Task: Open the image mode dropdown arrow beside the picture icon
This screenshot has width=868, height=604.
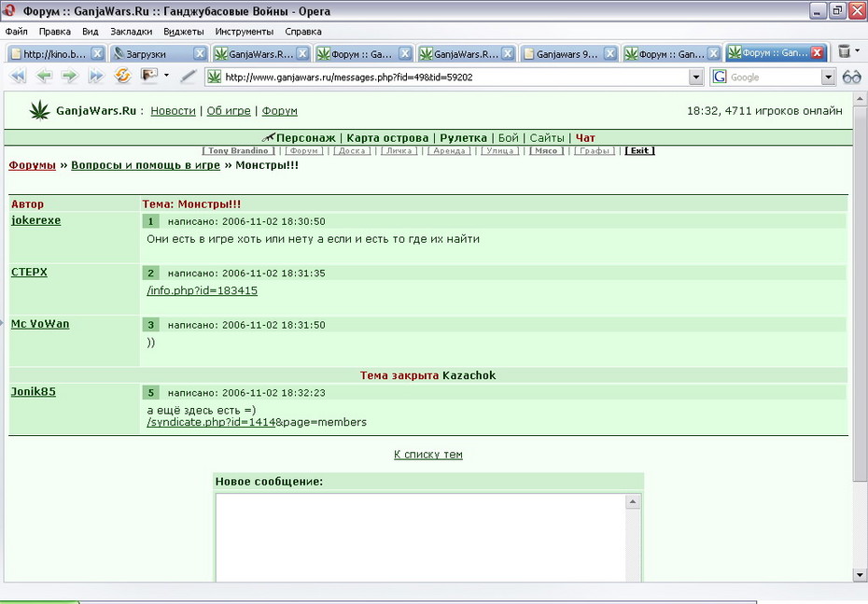Action: click(x=166, y=76)
